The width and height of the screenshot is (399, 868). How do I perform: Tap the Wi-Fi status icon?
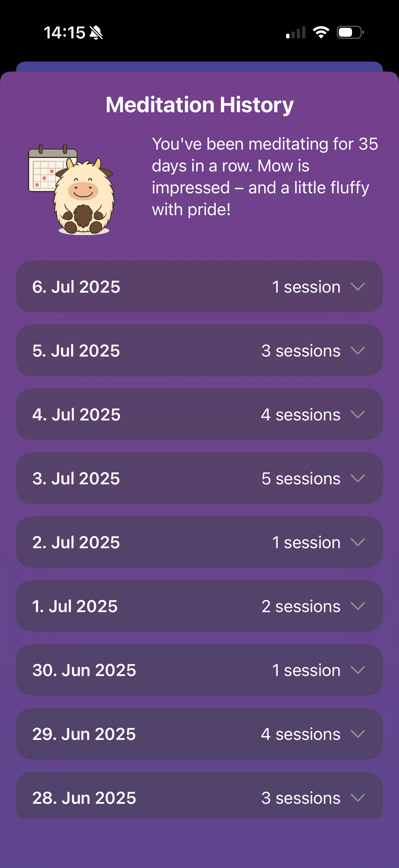pos(321,32)
